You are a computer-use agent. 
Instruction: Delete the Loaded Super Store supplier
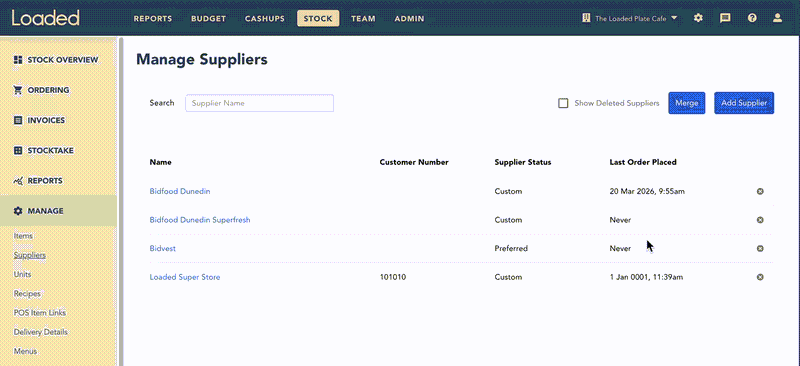[760, 277]
